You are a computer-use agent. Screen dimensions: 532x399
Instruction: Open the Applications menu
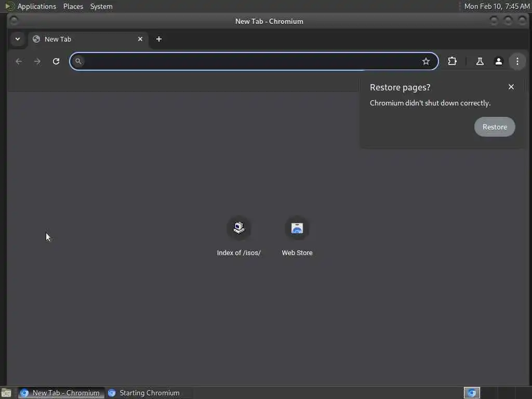(x=37, y=6)
